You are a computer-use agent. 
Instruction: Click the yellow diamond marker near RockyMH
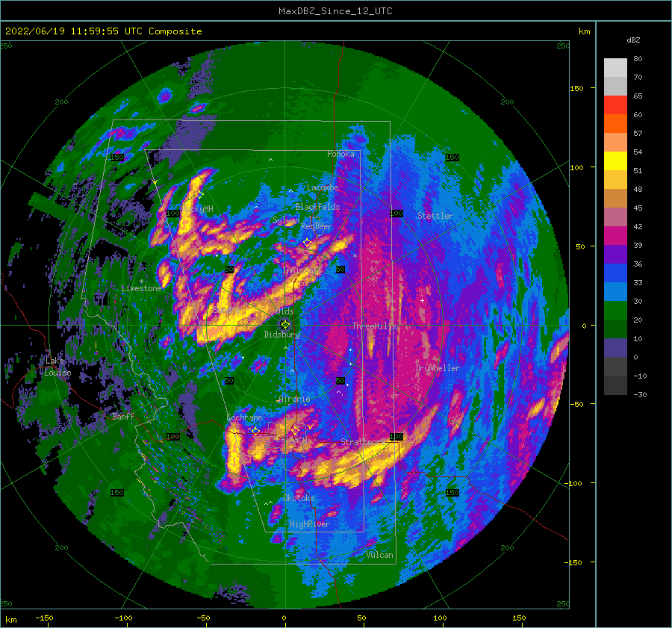click(199, 195)
